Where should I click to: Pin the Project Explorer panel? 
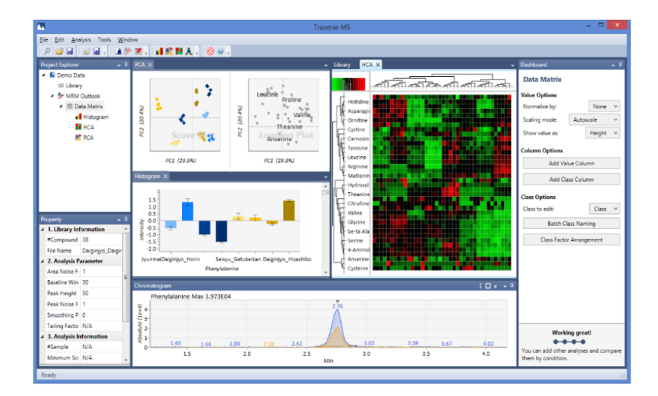[125, 65]
